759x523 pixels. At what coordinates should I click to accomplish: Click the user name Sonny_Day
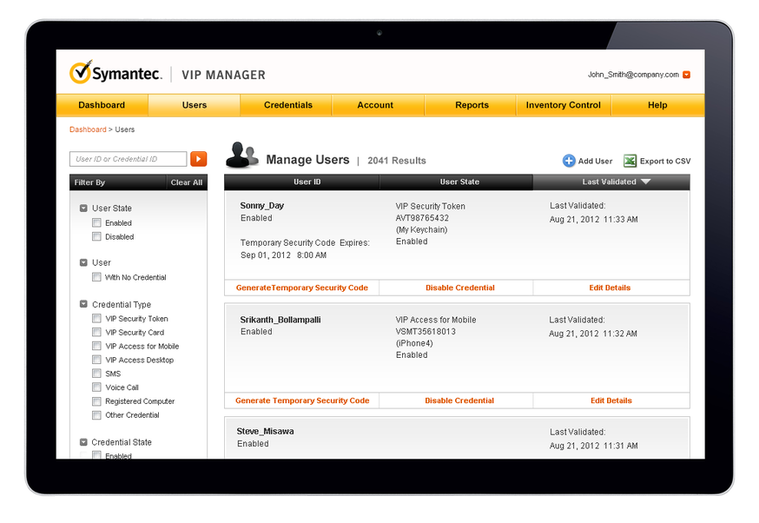[262, 205]
